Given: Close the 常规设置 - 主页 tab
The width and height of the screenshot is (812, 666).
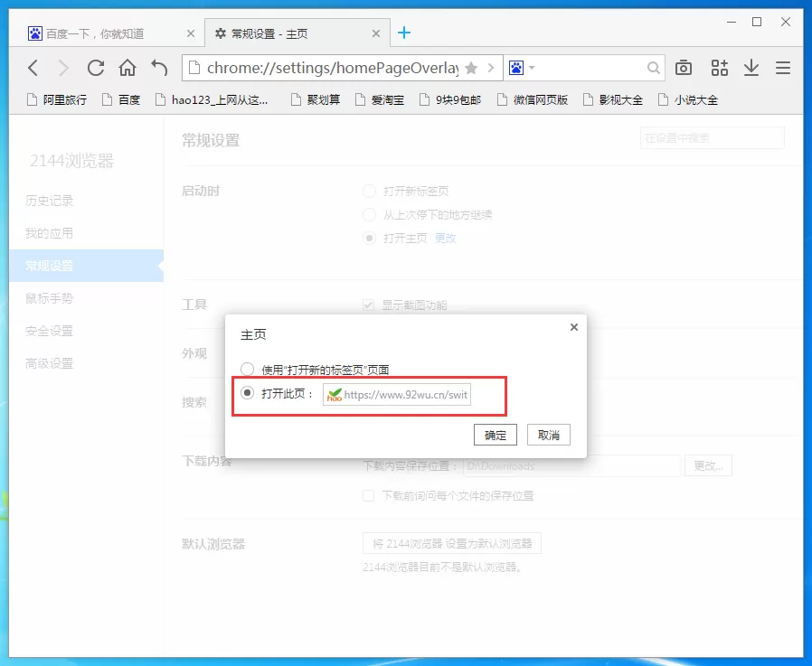Looking at the screenshot, I should [x=376, y=33].
